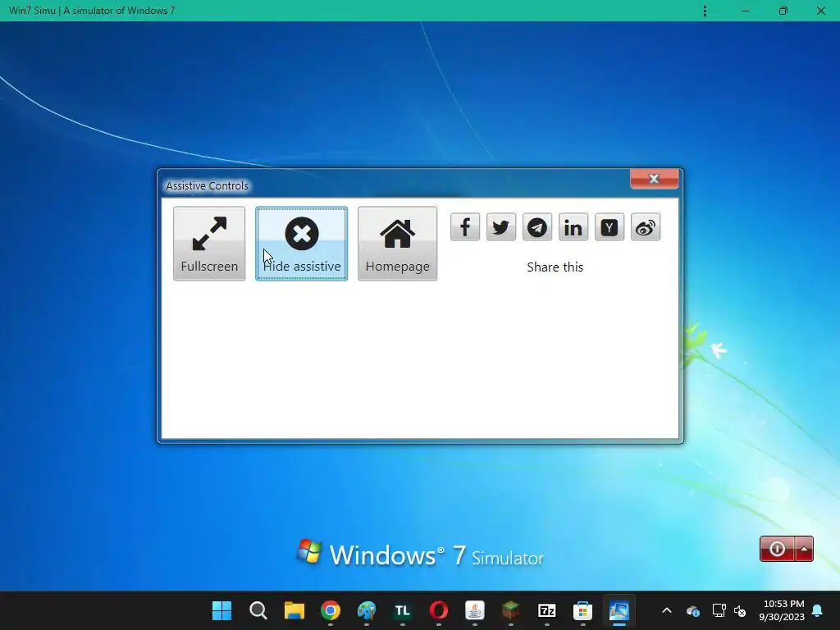840x630 pixels.
Task: Open the Java app in taskbar
Action: pos(475,610)
